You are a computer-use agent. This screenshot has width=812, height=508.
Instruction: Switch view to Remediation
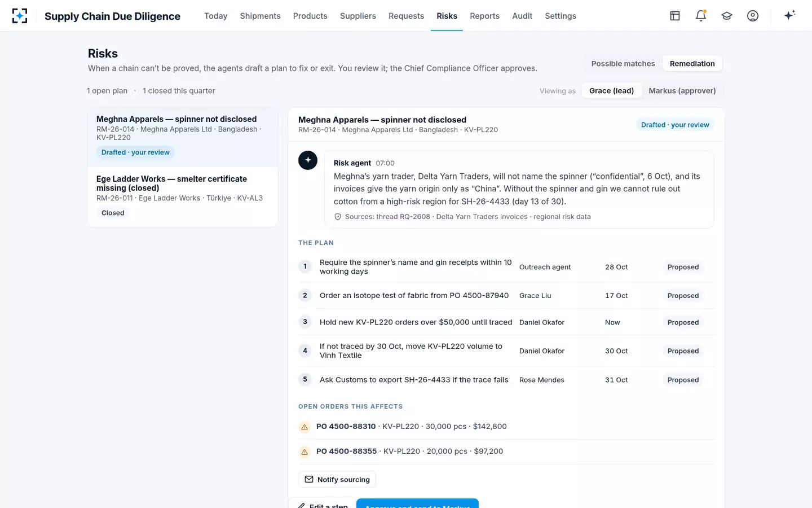pos(692,64)
